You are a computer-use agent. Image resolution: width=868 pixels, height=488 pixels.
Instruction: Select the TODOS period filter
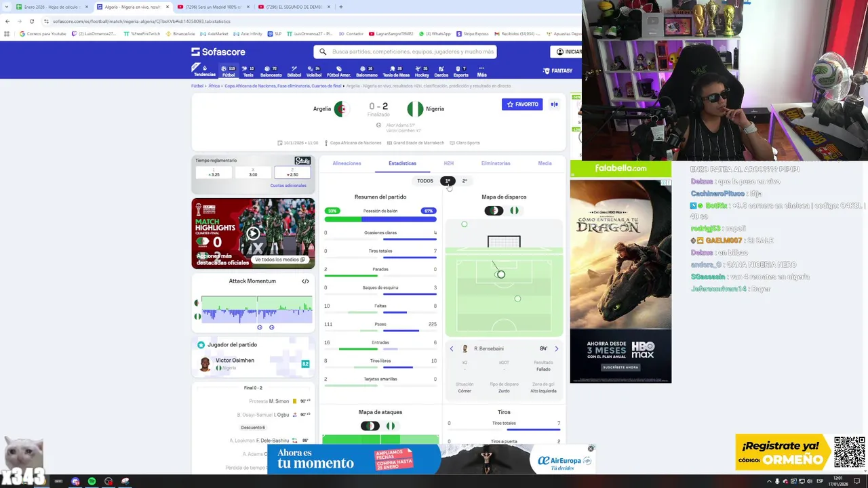pos(425,181)
